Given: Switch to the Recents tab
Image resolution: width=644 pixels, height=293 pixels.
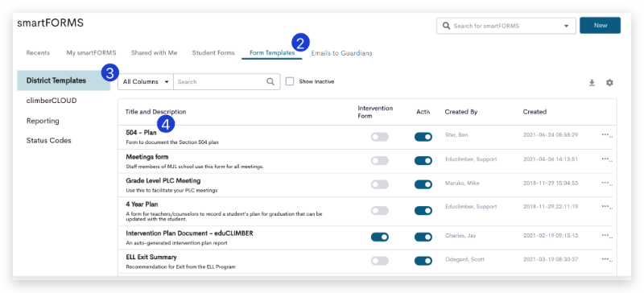Looking at the screenshot, I should (38, 53).
